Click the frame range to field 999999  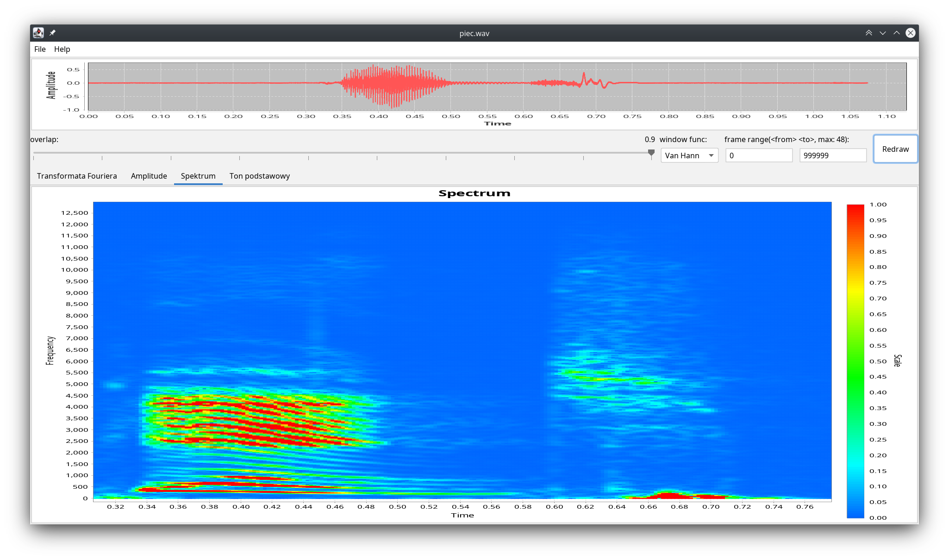point(832,156)
